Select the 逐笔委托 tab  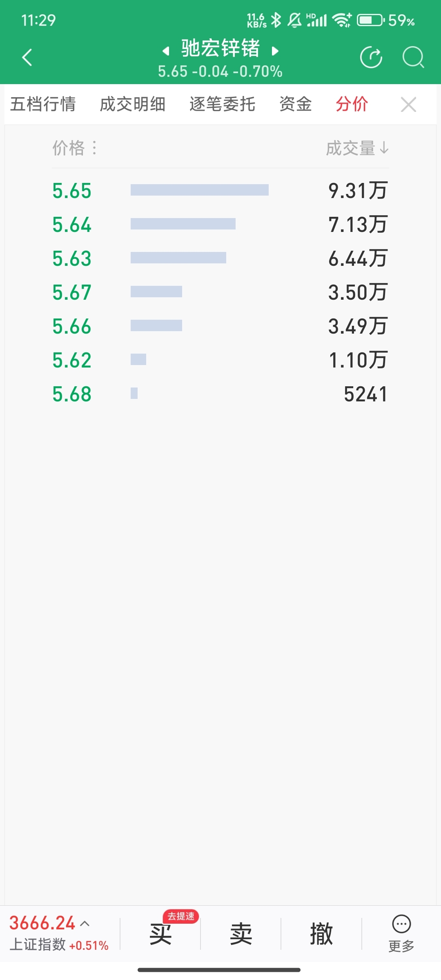tap(222, 104)
